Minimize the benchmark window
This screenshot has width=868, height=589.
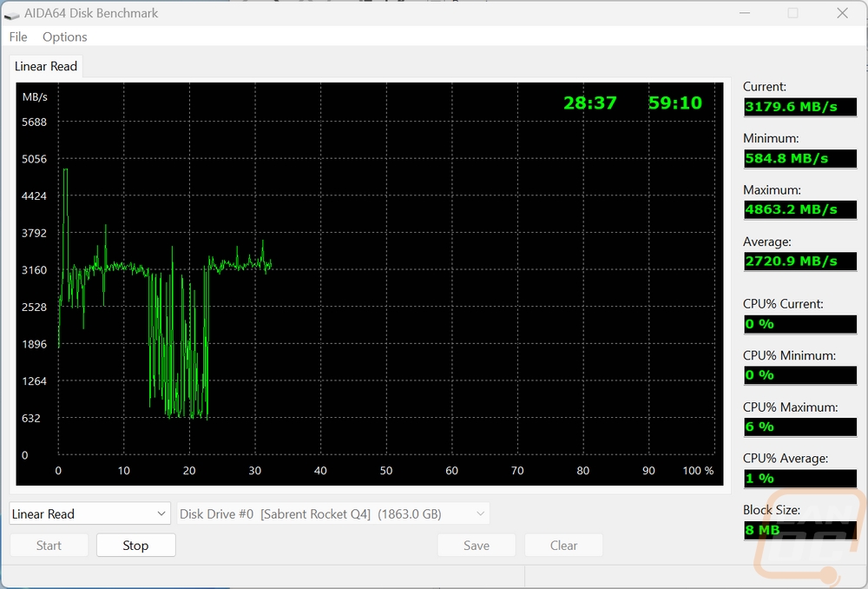tap(744, 13)
